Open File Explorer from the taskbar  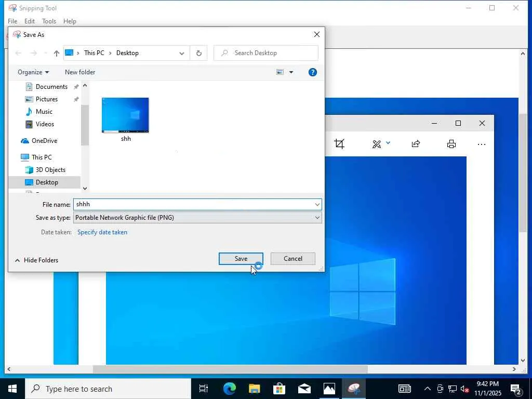[x=254, y=389]
